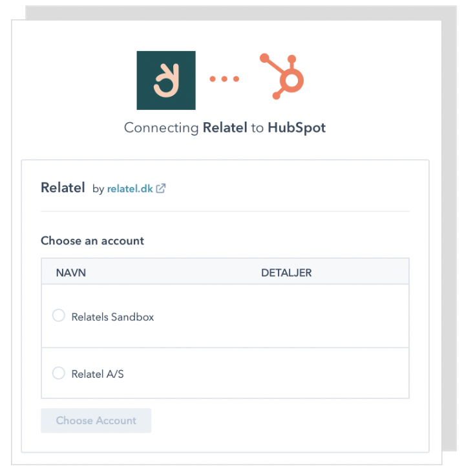This screenshot has height=476, width=464.
Task: Select the Relatels Sandbox radio button
Action: pyautogui.click(x=59, y=316)
